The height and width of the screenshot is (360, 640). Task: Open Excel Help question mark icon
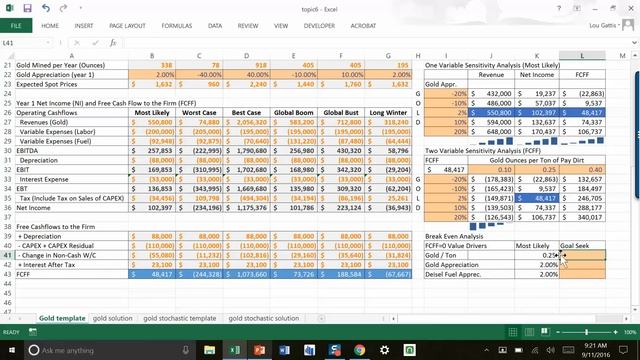pyautogui.click(x=559, y=8)
